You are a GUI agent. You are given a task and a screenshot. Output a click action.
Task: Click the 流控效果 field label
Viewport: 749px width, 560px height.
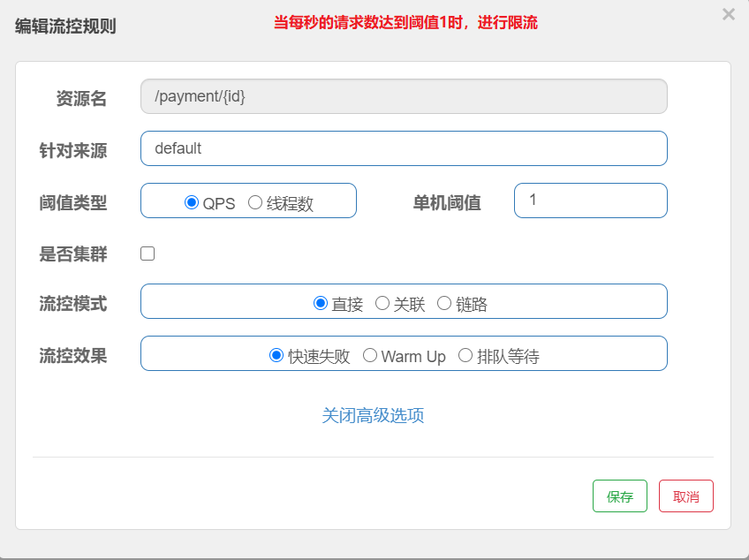click(73, 356)
